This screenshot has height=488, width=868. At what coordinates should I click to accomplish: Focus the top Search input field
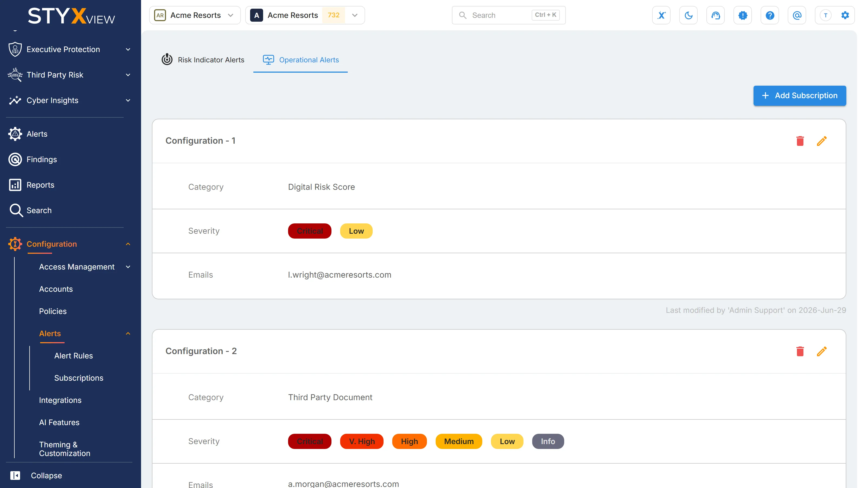(x=509, y=15)
